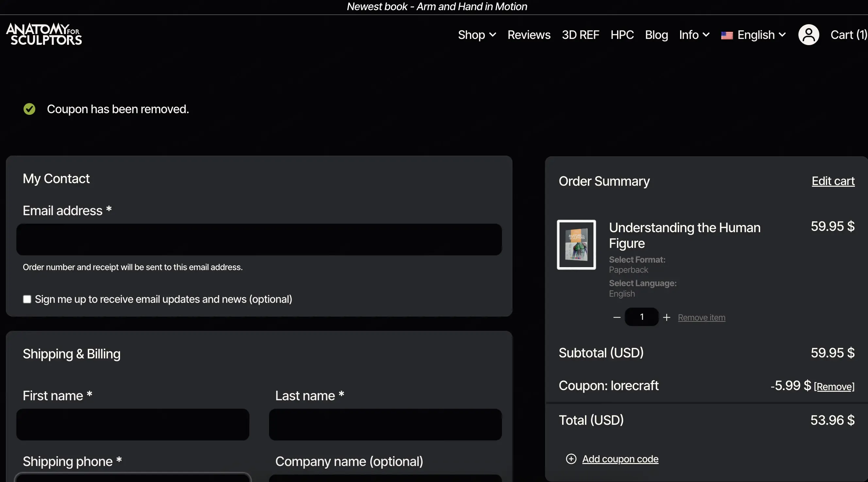Go to the Reviews page

coord(529,35)
